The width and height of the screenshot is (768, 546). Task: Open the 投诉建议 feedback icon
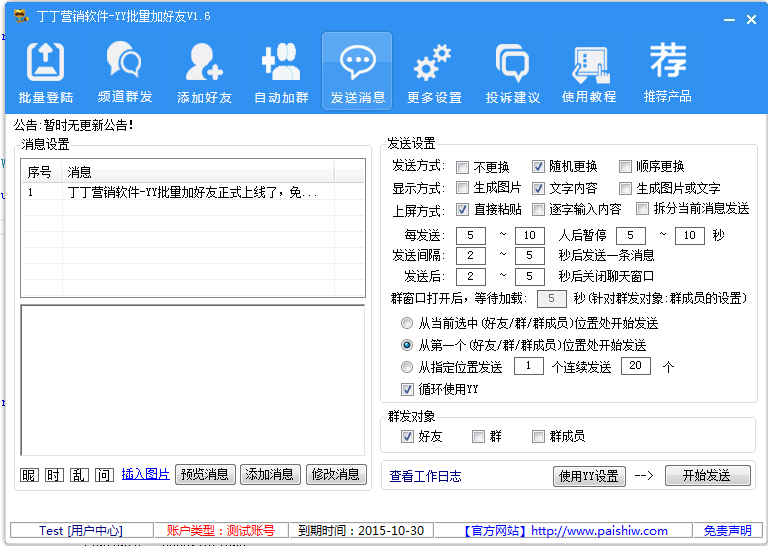coord(512,72)
